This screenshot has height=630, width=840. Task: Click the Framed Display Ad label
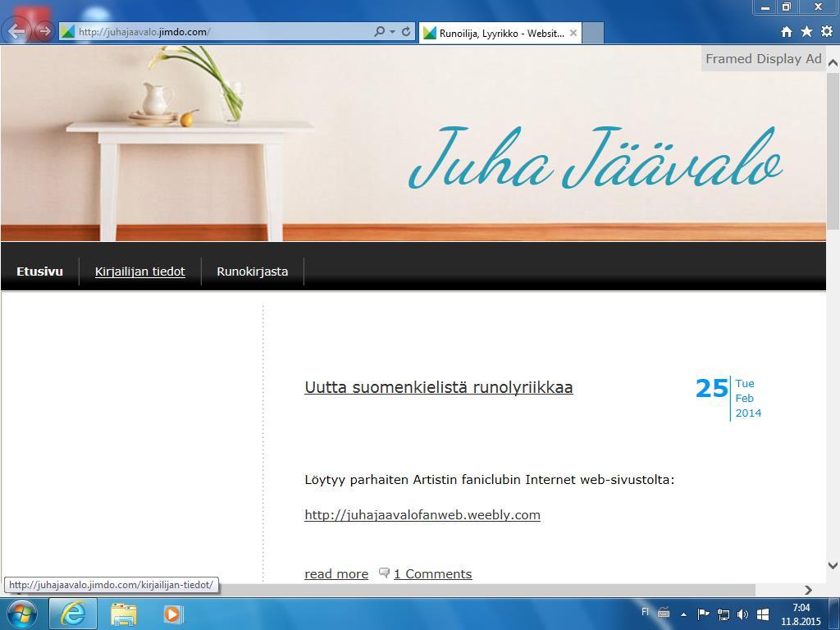pyautogui.click(x=764, y=59)
